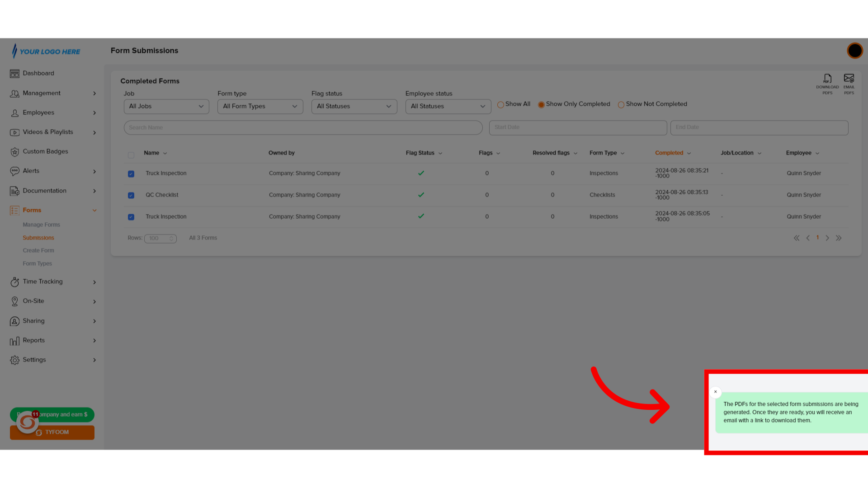Open the Manage Forms menu item

pyautogui.click(x=41, y=225)
